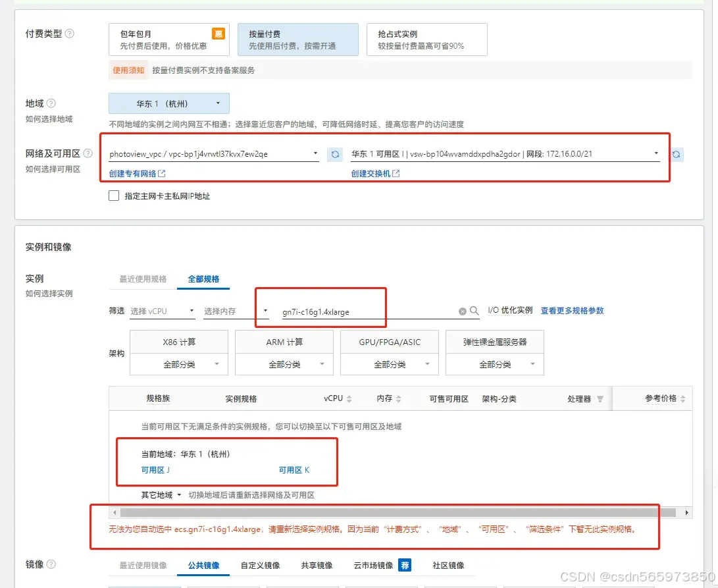This screenshot has height=588, width=718.
Task: Refresh the VPC network list
Action: [x=335, y=153]
